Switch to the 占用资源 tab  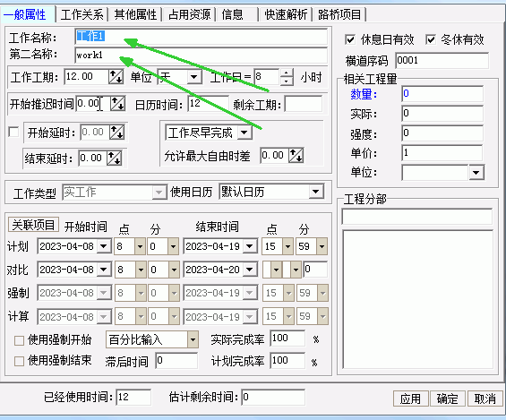[190, 14]
